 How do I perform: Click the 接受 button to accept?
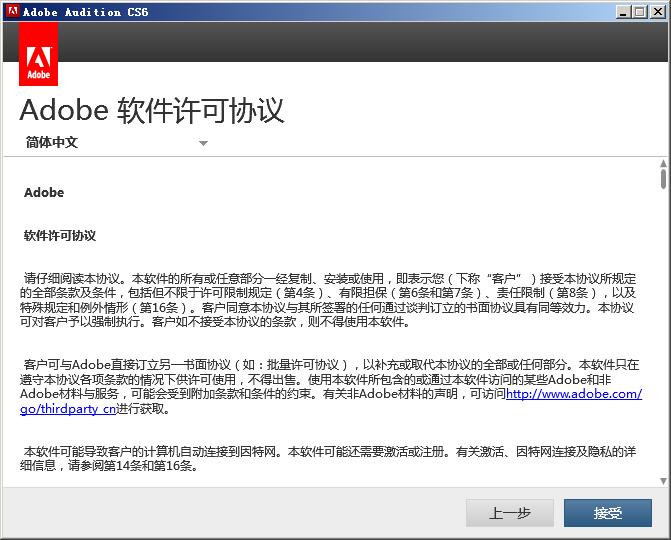tap(608, 513)
